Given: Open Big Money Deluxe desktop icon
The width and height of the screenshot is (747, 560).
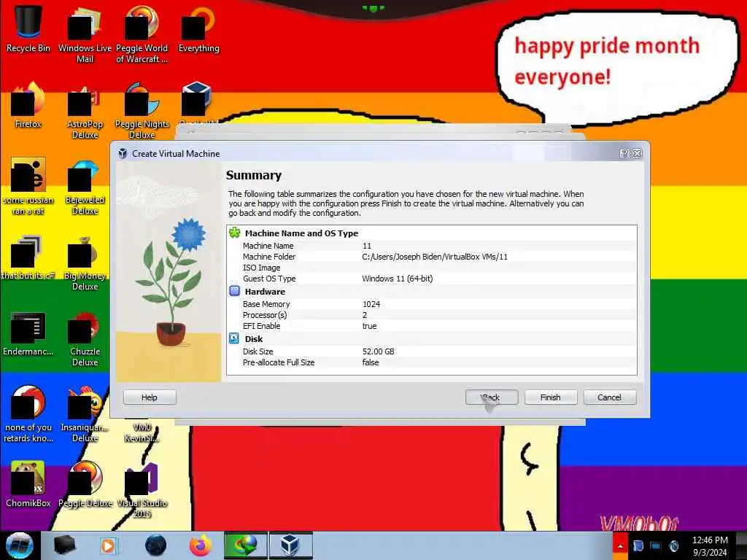Looking at the screenshot, I should pos(85,262).
